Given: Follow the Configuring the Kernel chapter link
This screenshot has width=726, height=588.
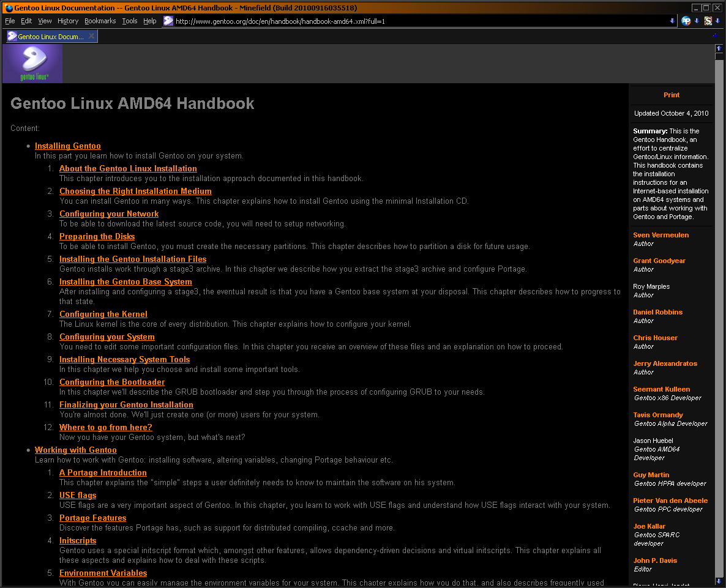Looking at the screenshot, I should click(x=103, y=314).
